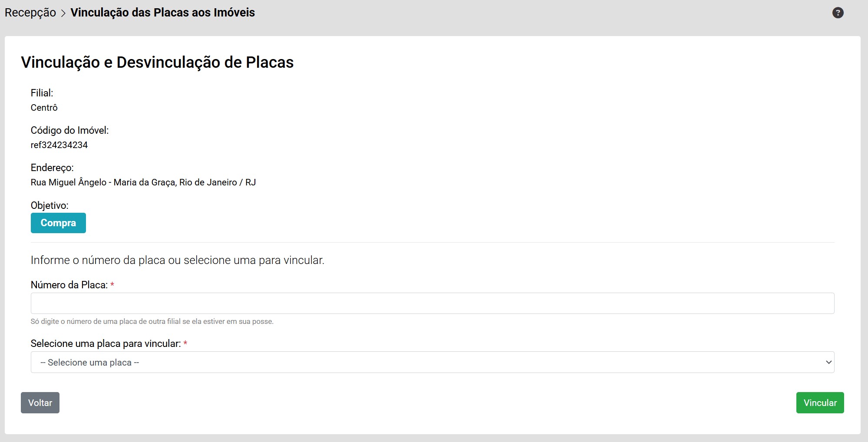The width and height of the screenshot is (868, 442).
Task: Click the Informe o número da placa instruction text
Action: click(x=177, y=260)
